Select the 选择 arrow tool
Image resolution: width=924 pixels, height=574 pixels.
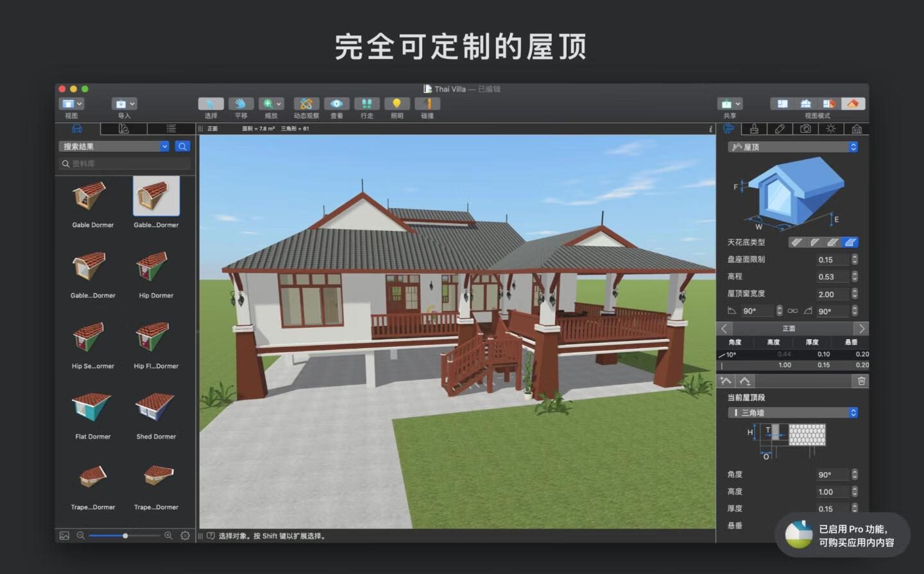click(210, 104)
